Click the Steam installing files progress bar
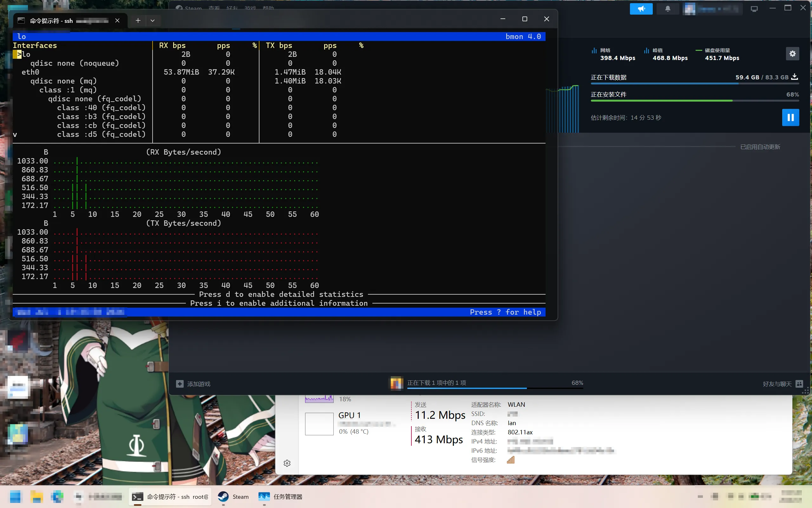Screen dimensions: 812x508 695,100
